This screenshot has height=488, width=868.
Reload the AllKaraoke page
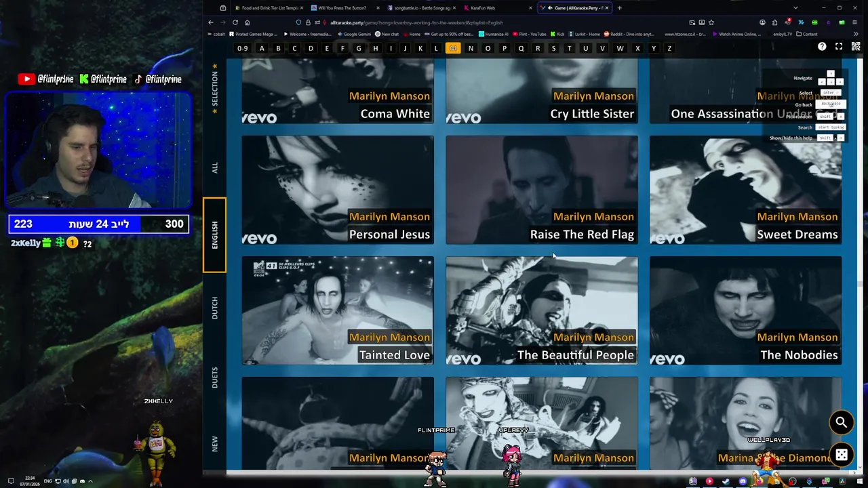235,22
